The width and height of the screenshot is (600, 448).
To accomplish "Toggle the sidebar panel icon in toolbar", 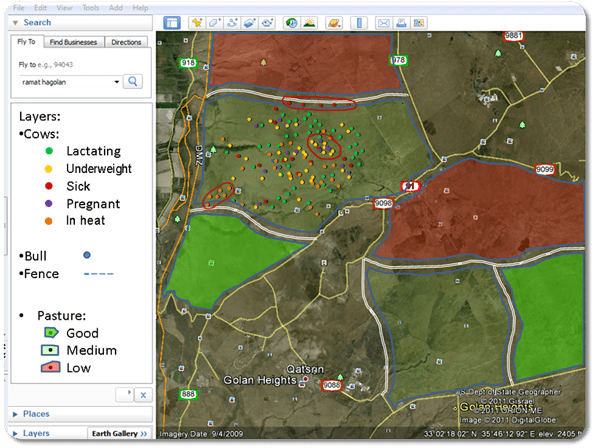I will [x=170, y=22].
